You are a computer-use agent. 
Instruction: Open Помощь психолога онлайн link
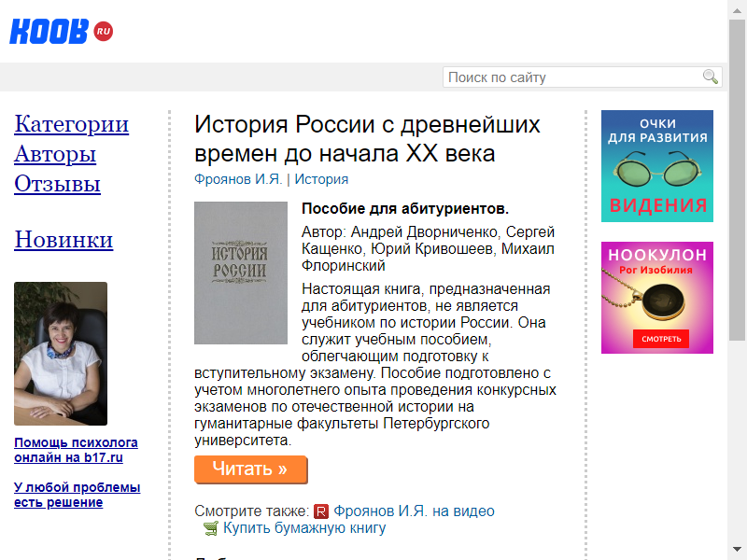76,450
